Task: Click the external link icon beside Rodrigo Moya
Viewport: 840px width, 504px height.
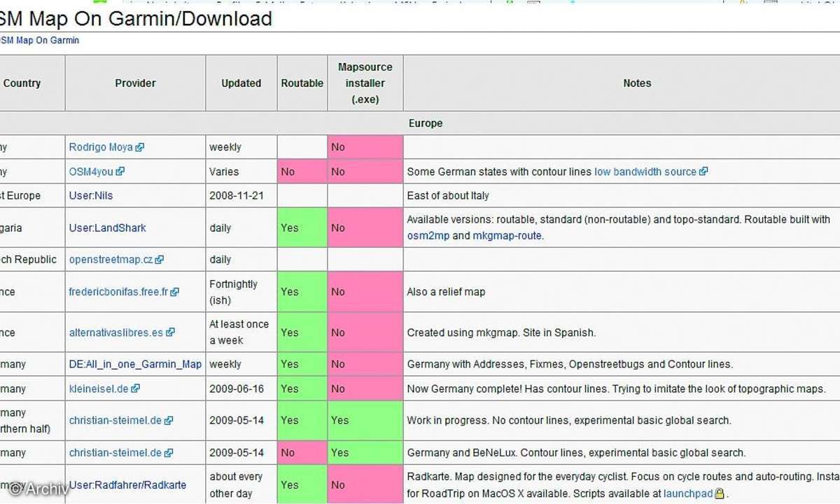Action: [x=140, y=148]
